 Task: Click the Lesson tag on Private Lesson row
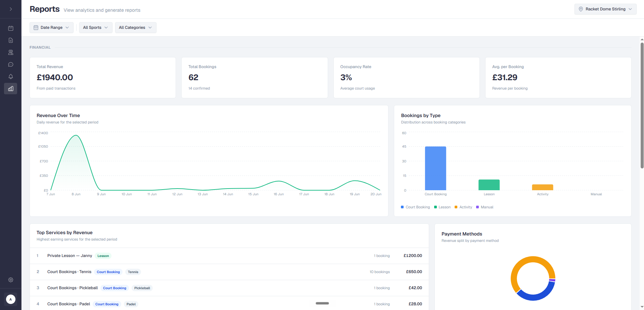point(103,256)
